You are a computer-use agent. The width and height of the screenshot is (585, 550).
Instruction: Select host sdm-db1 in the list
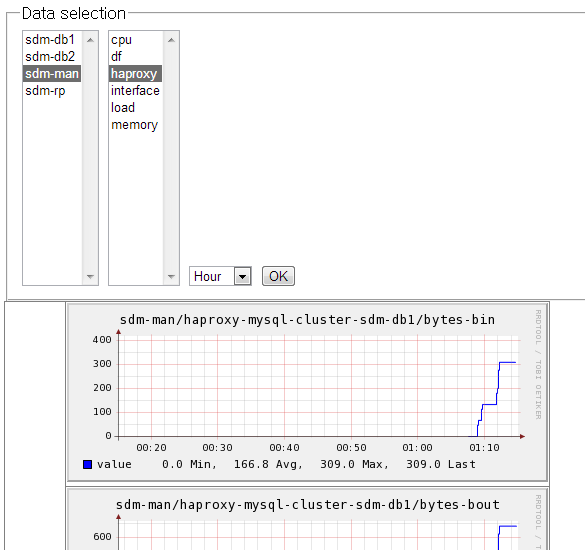(52, 40)
